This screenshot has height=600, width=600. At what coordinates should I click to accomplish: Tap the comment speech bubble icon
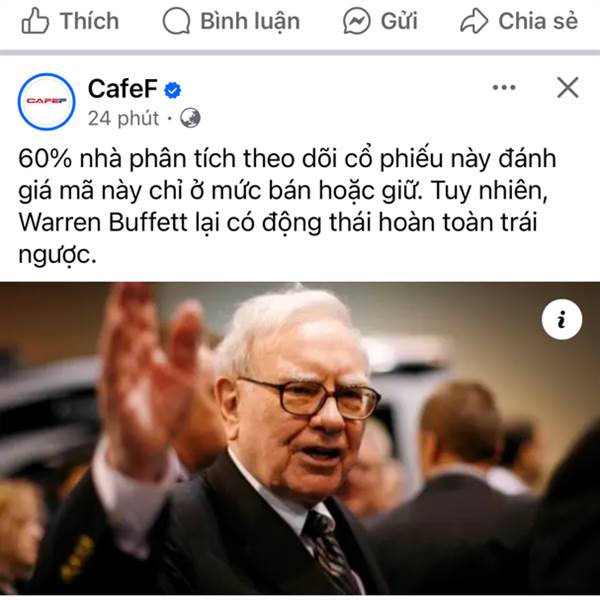tap(176, 21)
